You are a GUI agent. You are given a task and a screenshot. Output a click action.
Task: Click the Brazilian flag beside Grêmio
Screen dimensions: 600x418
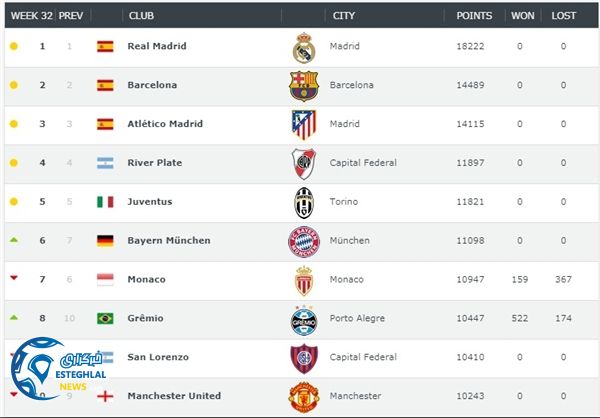(x=105, y=319)
